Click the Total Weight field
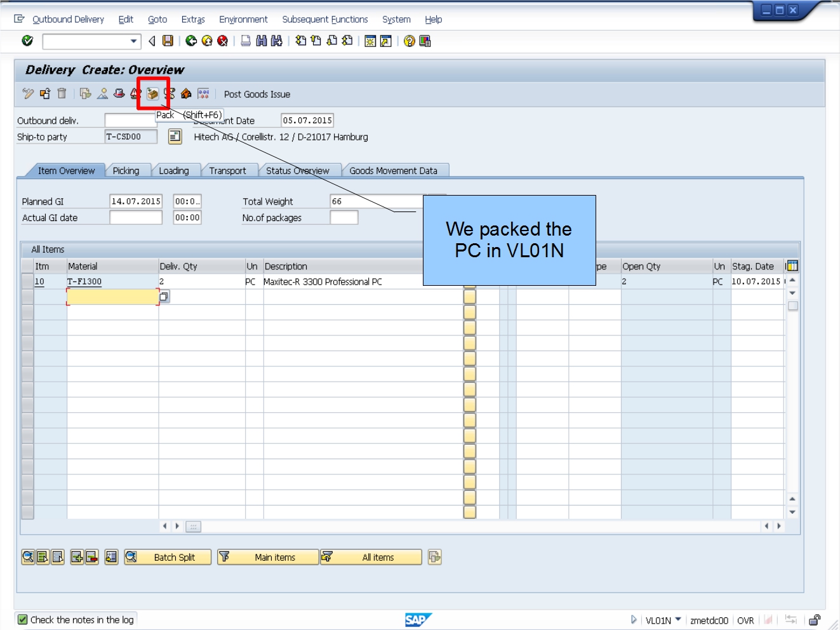Viewport: 840px width, 630px height. (376, 201)
